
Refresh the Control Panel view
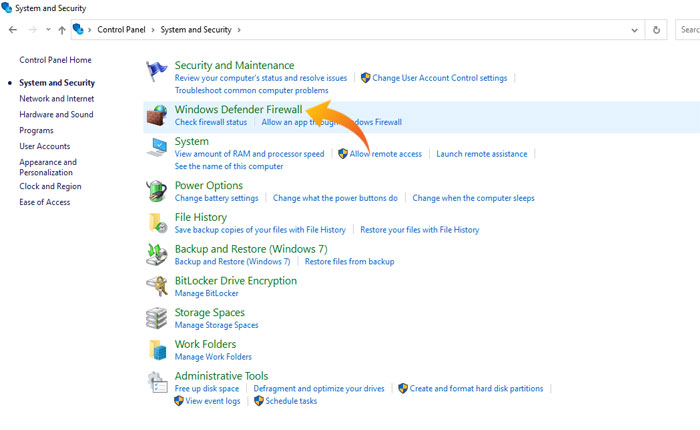656,30
